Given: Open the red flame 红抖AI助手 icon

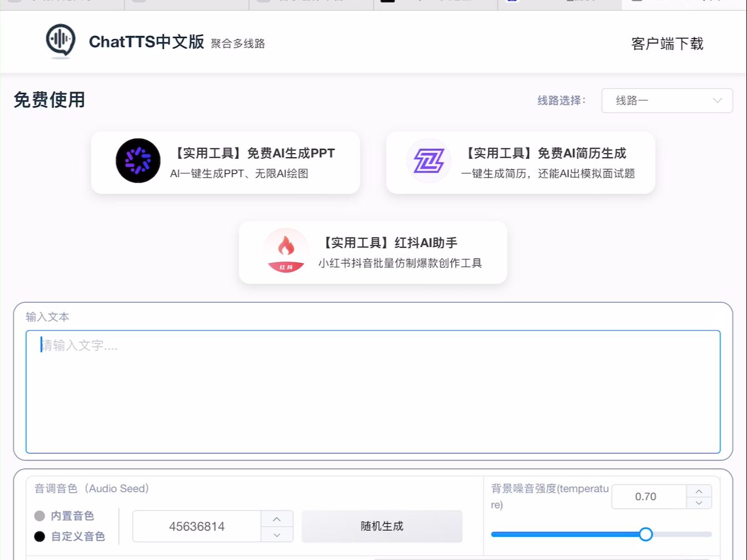Looking at the screenshot, I should point(286,250).
